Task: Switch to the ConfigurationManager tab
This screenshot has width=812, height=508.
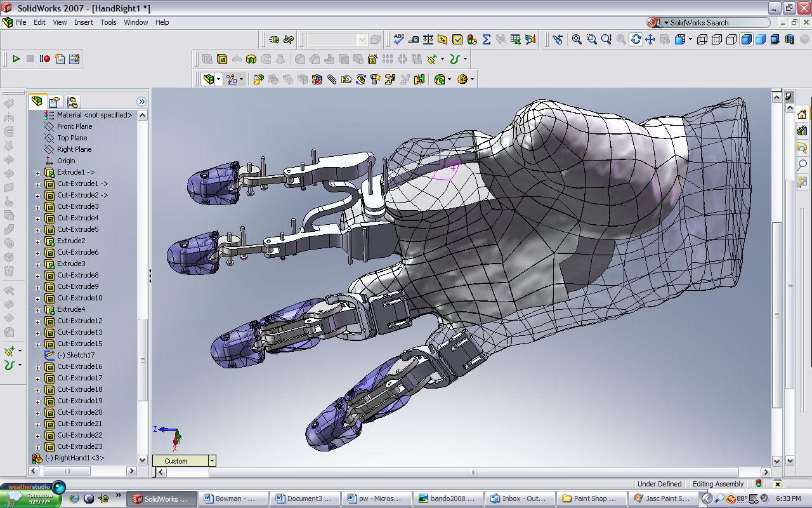Action: pos(72,101)
